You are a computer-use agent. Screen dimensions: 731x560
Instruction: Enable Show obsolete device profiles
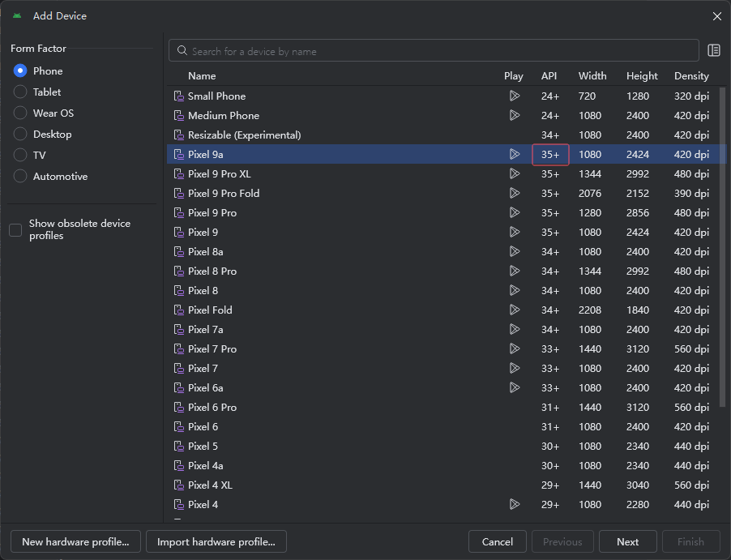tap(15, 230)
